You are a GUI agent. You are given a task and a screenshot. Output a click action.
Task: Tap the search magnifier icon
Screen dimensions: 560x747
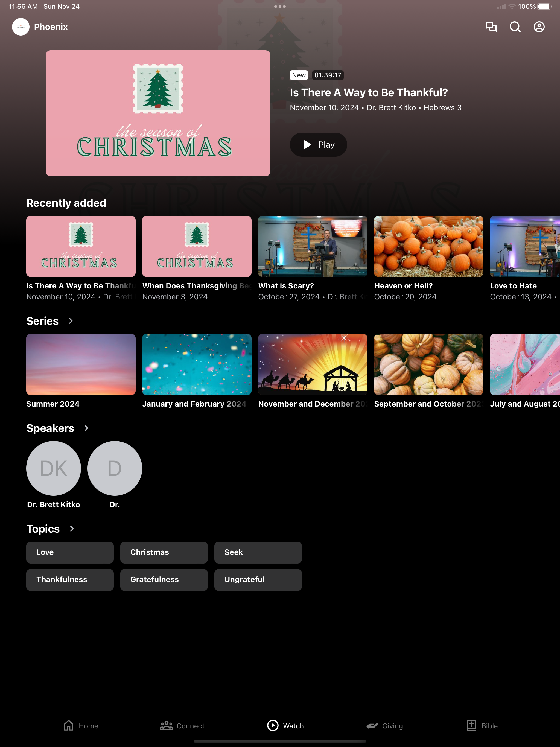point(515,27)
